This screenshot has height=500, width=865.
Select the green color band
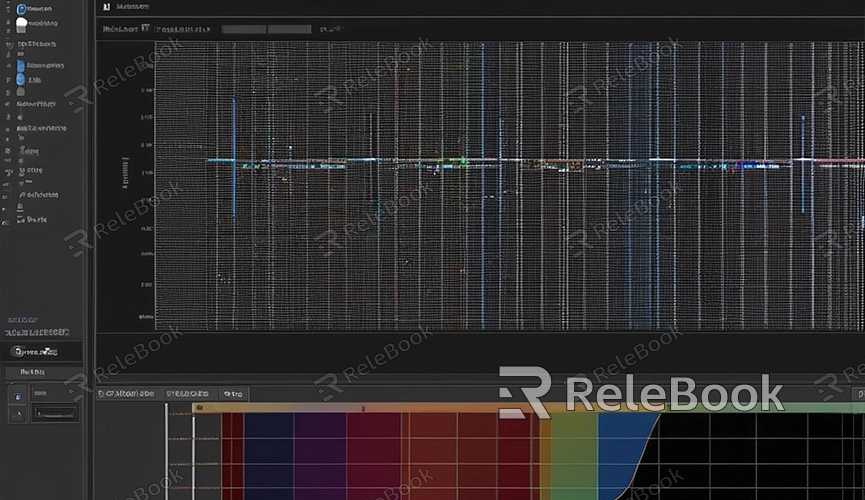click(x=574, y=456)
